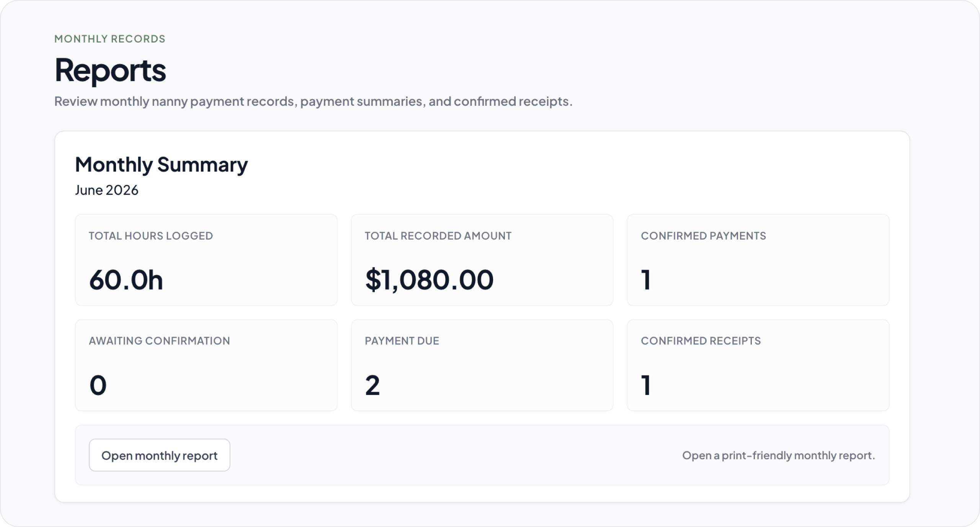Select the Total Recorded Amount card
Image resolution: width=980 pixels, height=527 pixels.
[x=482, y=260]
